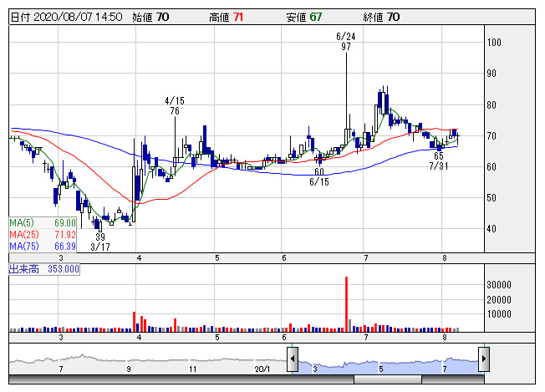Viewport: 545px width, 392px height.
Task: Click the left range handle arrow in overview
Action: [x=293, y=360]
